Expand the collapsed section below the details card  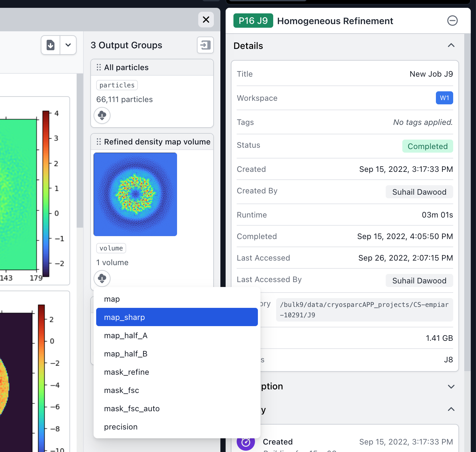(x=451, y=386)
